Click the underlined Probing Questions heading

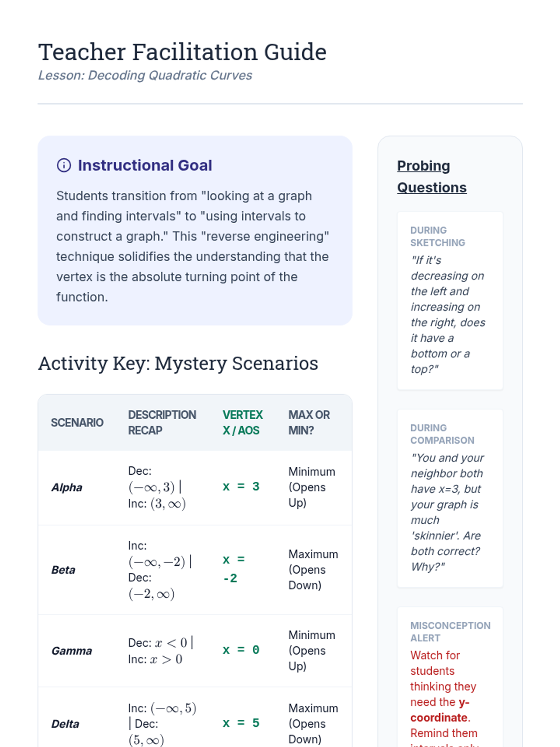tap(432, 176)
